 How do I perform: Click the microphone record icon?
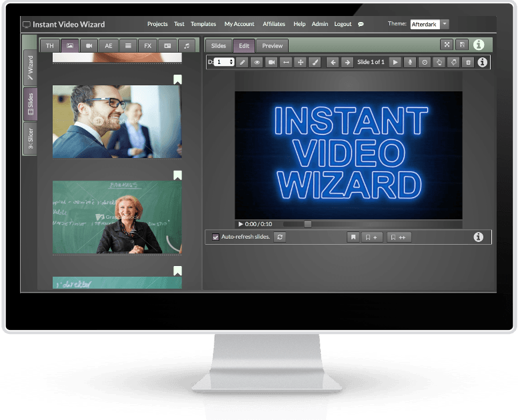410,62
